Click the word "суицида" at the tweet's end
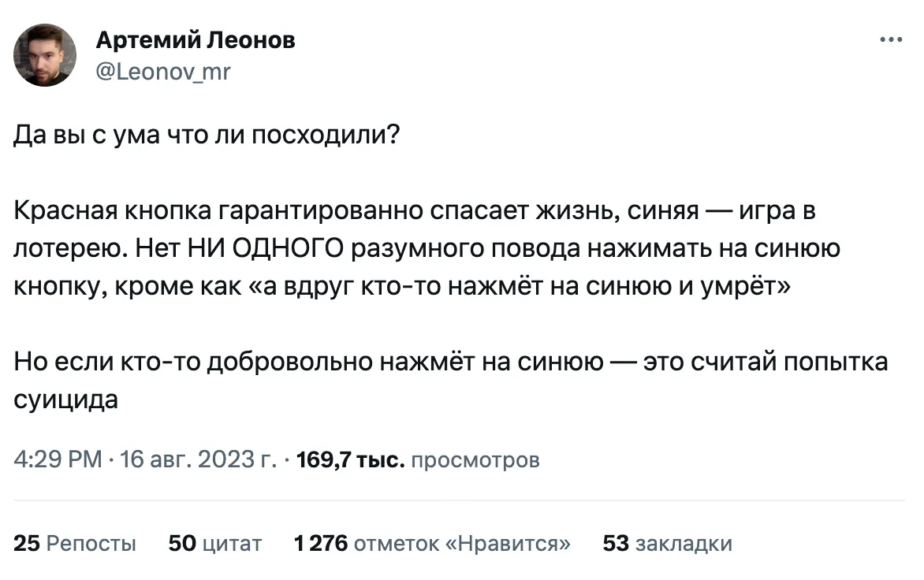This screenshot has height=580, width=924. click(x=66, y=400)
